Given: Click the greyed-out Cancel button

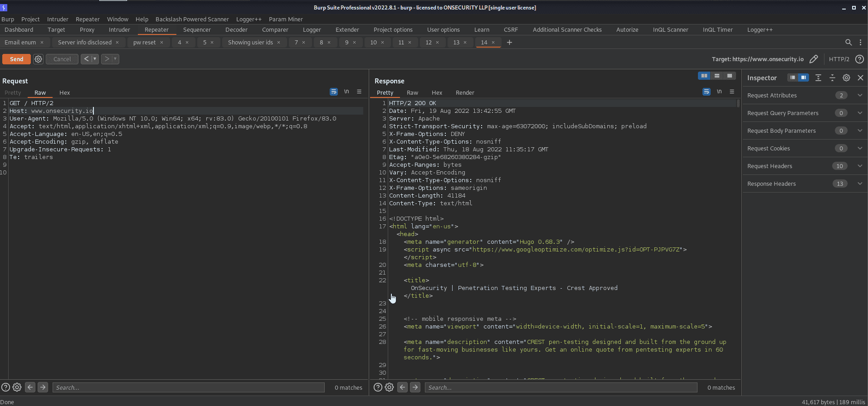Looking at the screenshot, I should coord(62,59).
